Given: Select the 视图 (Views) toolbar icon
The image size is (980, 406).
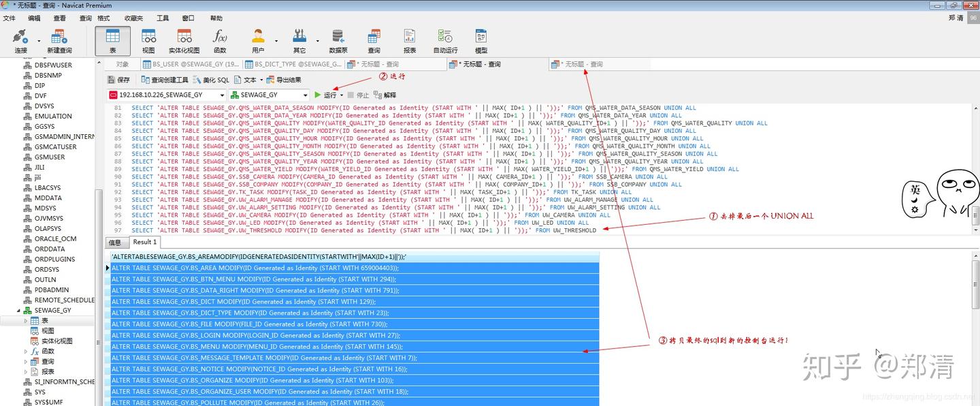Looking at the screenshot, I should click(149, 41).
